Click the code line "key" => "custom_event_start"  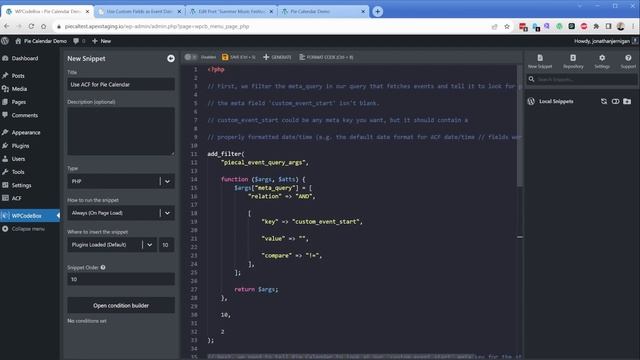coord(312,222)
